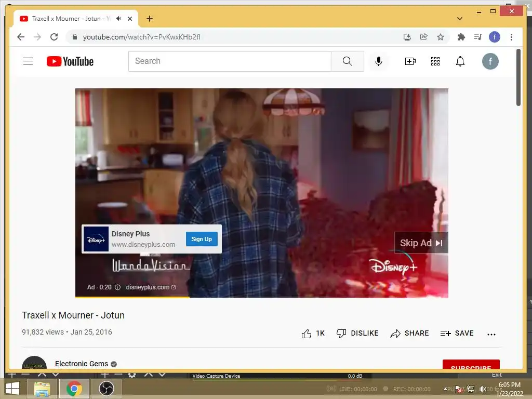Screen dimensions: 532x399
Task: Click the address bar URL
Action: (x=141, y=37)
